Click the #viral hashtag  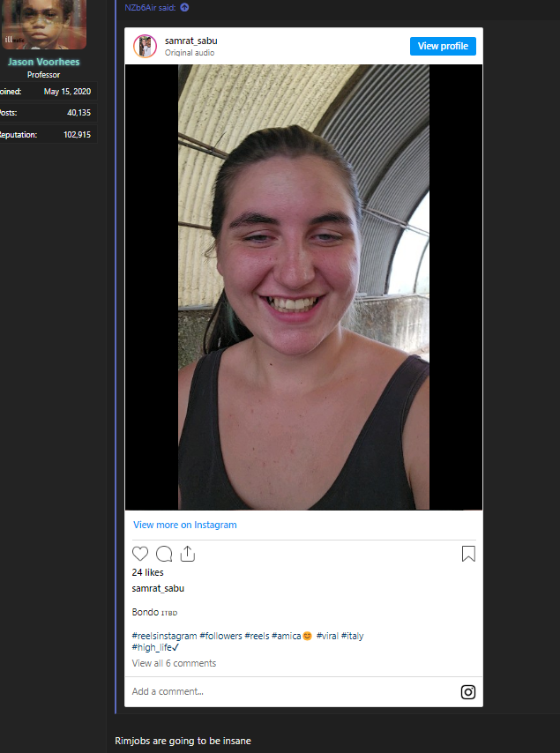coord(326,636)
